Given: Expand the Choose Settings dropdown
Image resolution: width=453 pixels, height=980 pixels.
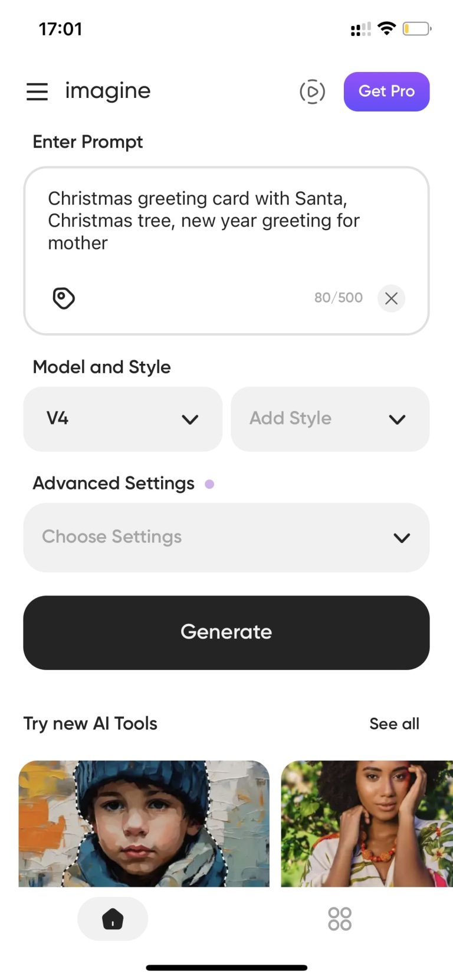Looking at the screenshot, I should [226, 537].
